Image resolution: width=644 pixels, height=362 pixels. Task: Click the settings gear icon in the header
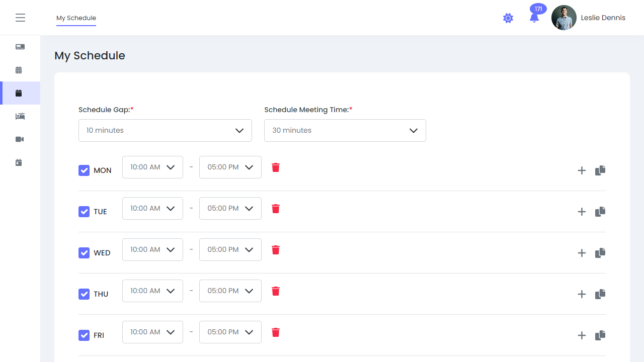(508, 18)
